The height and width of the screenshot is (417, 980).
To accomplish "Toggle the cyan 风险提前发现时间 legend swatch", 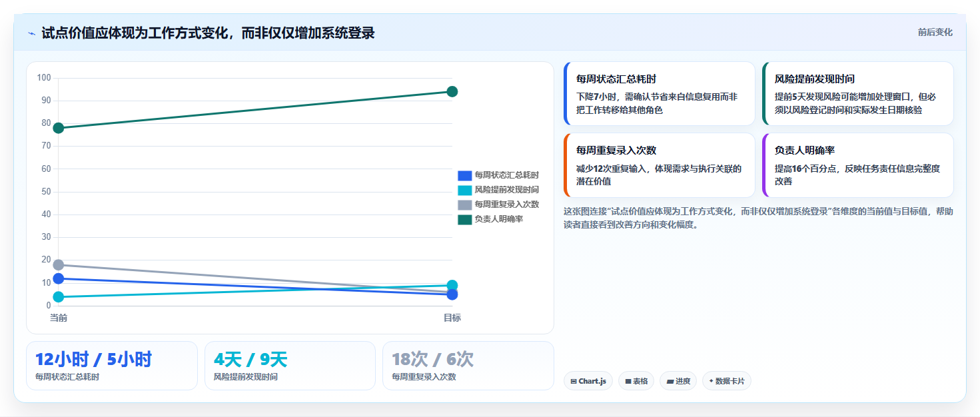I will [x=464, y=190].
